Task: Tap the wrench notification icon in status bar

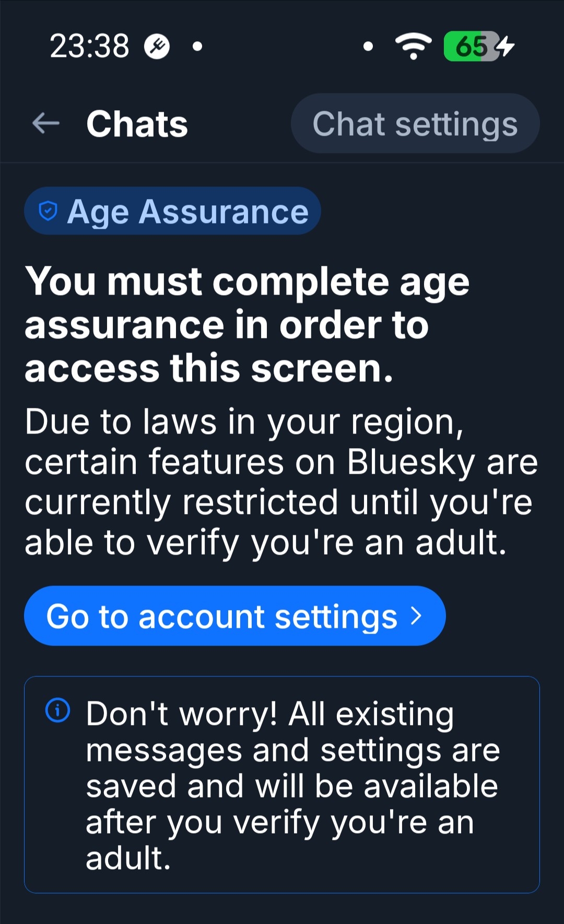Action: coord(157,46)
